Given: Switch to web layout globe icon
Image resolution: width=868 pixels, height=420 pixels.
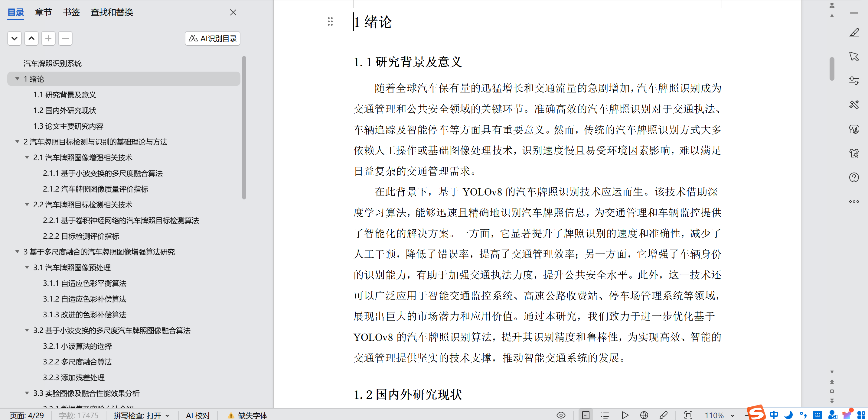Looking at the screenshot, I should (x=644, y=415).
